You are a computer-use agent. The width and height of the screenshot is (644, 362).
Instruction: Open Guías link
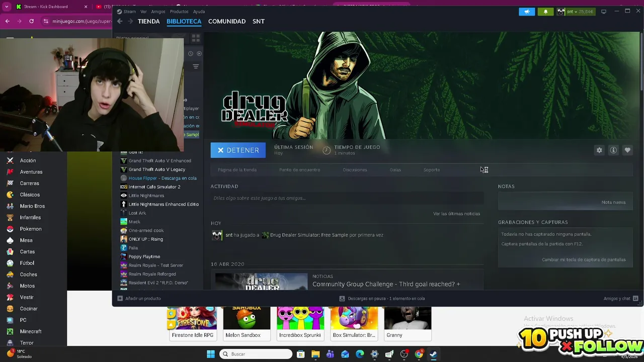(x=395, y=170)
